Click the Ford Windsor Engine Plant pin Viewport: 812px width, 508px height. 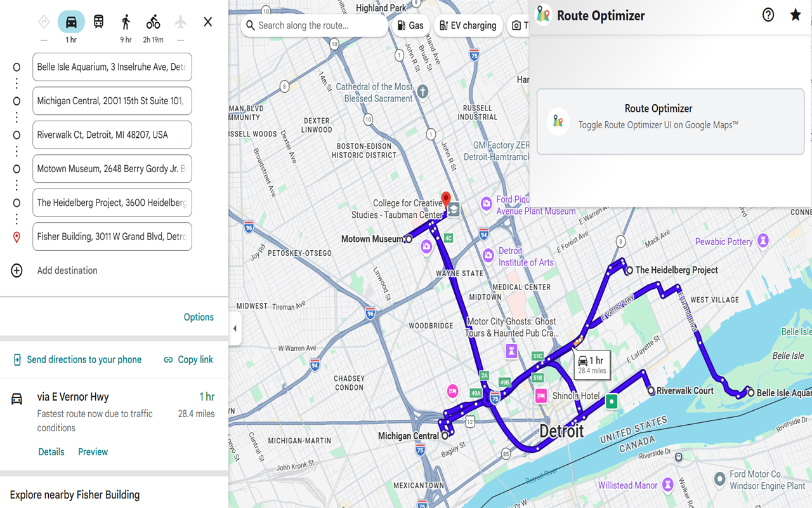click(719, 479)
